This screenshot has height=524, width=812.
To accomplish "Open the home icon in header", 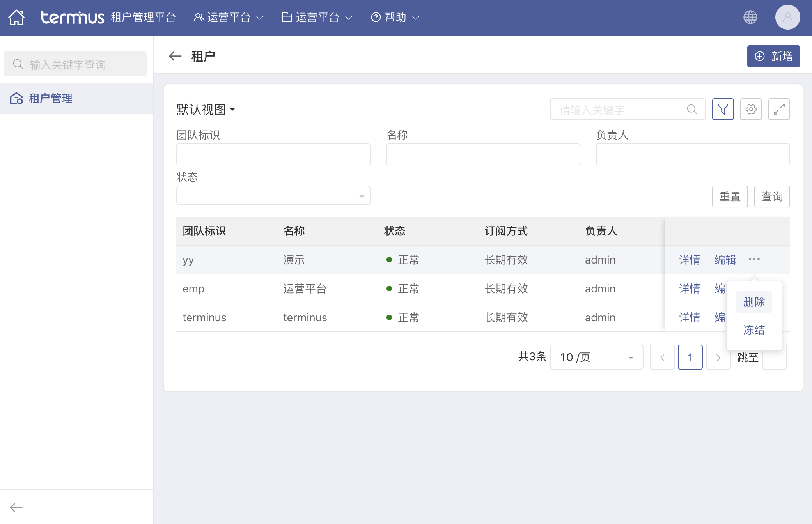I will click(x=16, y=18).
